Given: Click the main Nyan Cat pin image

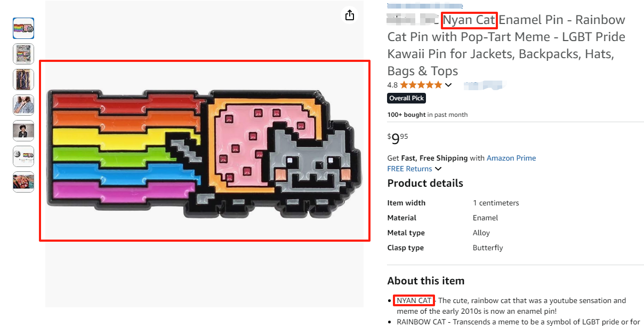Looking at the screenshot, I should [x=205, y=150].
